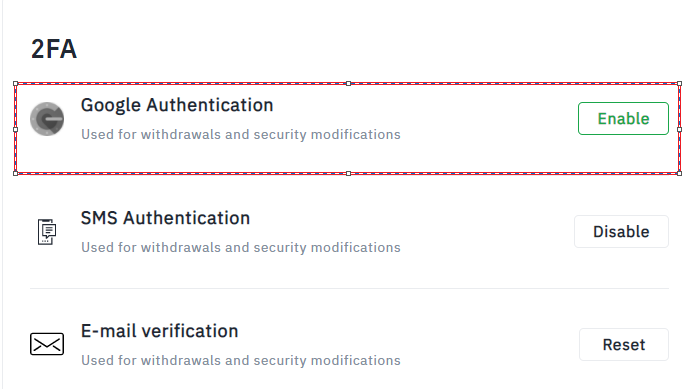The image size is (693, 389).
Task: Select the SMS Authentication title text
Action: [x=165, y=218]
